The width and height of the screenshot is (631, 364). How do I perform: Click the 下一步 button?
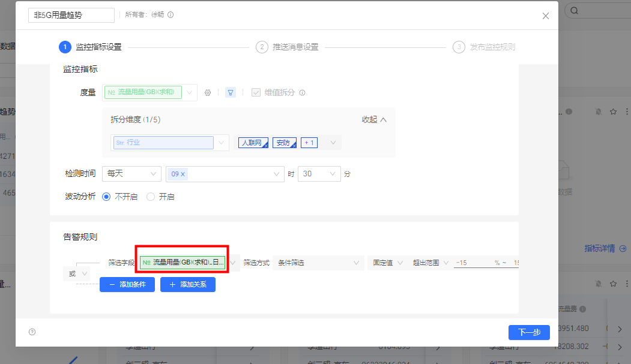coord(529,332)
